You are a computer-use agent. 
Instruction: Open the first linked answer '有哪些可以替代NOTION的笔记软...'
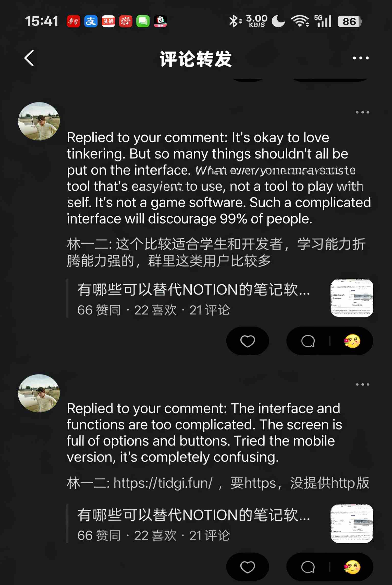tap(193, 290)
